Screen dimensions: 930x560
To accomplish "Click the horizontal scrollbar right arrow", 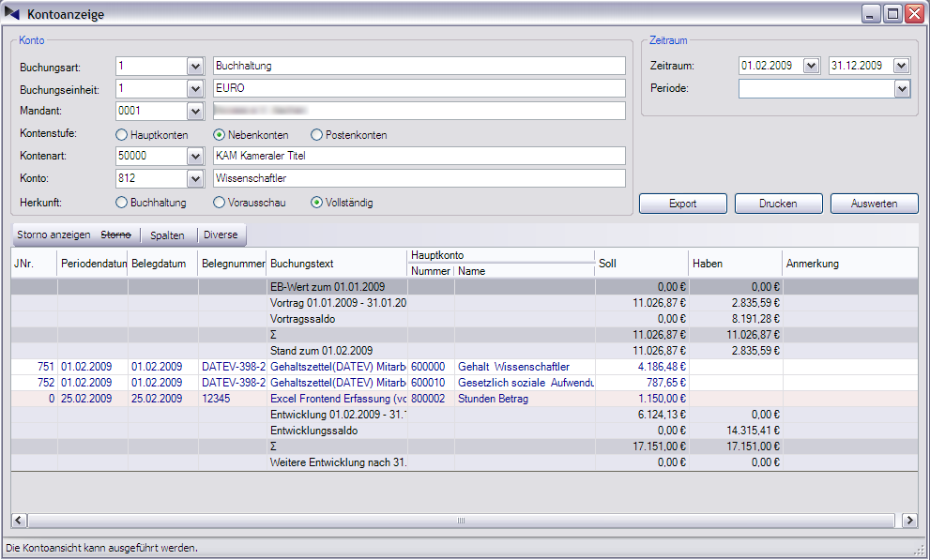I will coord(908,521).
